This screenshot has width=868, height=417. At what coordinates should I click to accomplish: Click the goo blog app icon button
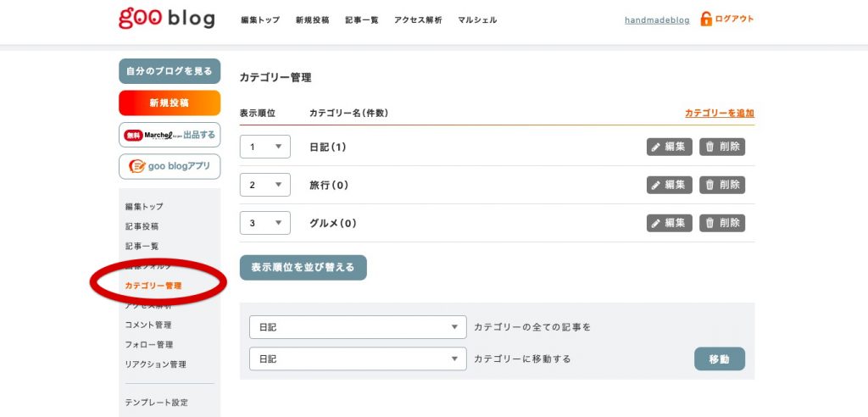tap(170, 167)
